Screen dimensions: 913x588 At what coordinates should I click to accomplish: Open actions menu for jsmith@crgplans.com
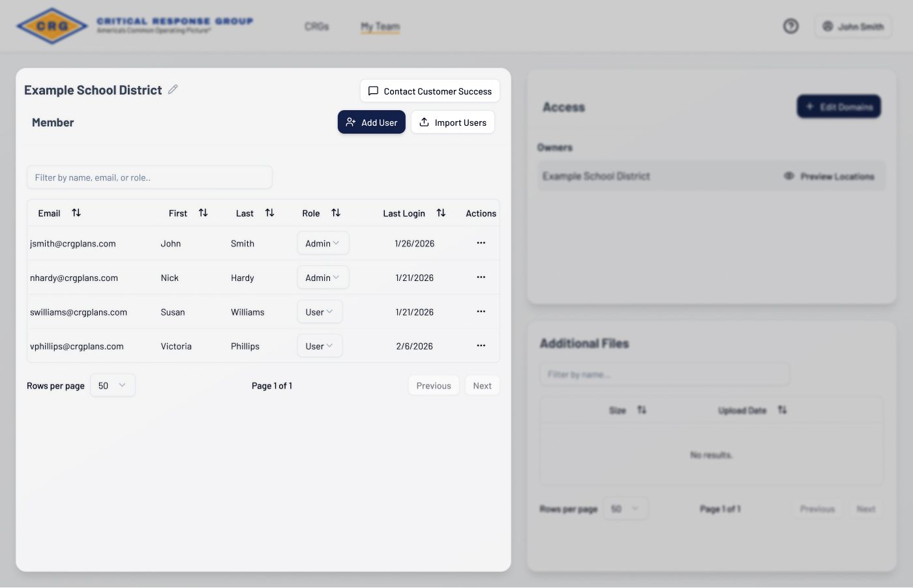pyautogui.click(x=481, y=243)
